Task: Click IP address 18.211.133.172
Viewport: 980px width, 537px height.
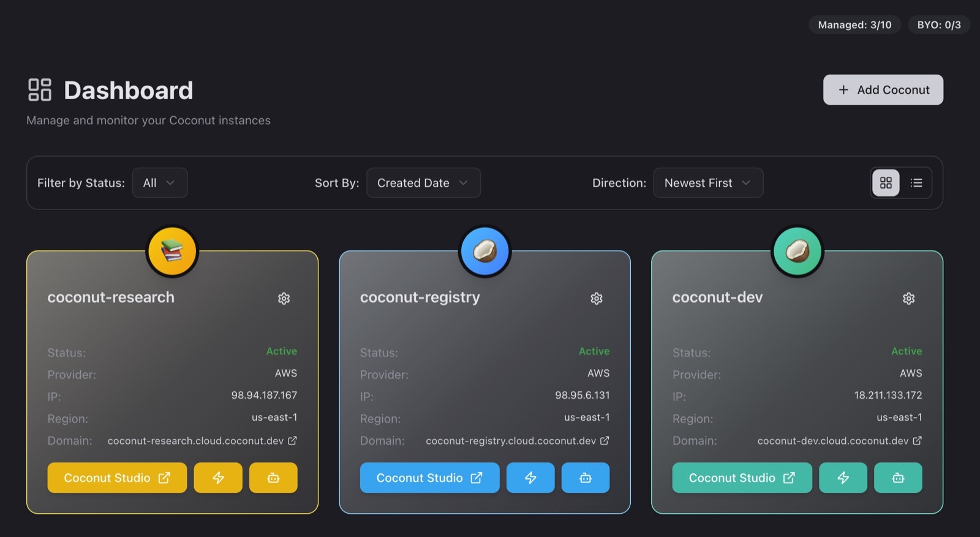Action: point(888,396)
